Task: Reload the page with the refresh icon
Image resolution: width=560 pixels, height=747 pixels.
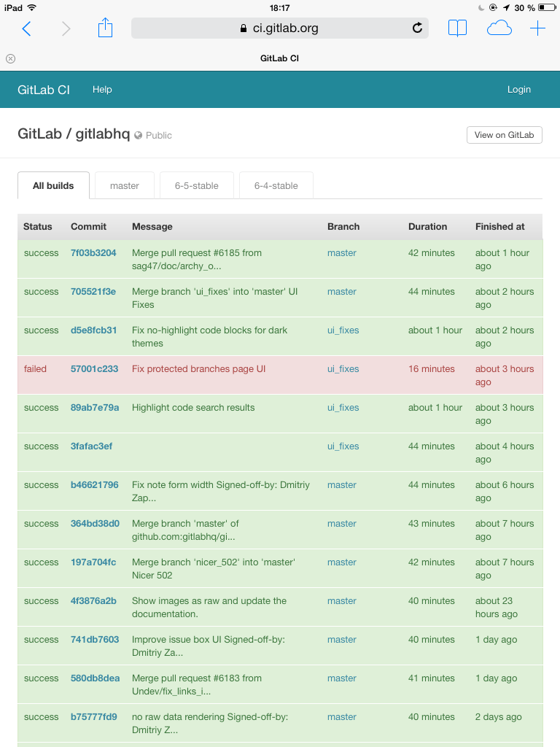Action: (417, 28)
